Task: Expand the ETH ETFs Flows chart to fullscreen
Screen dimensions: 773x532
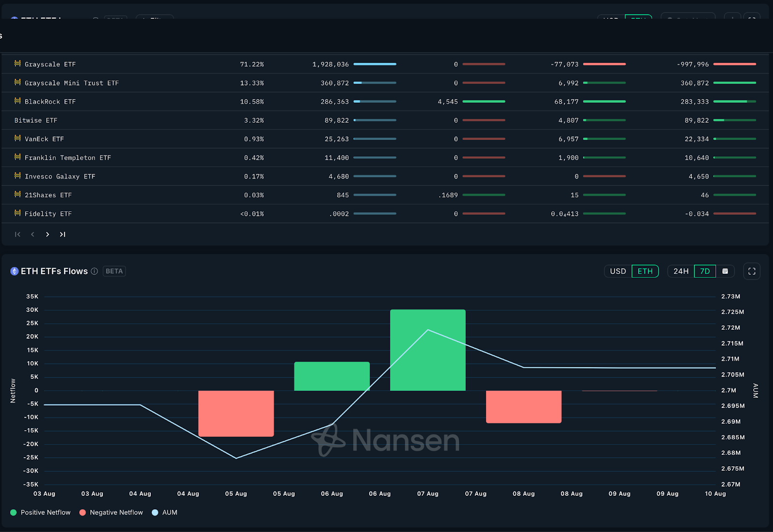Action: click(752, 271)
